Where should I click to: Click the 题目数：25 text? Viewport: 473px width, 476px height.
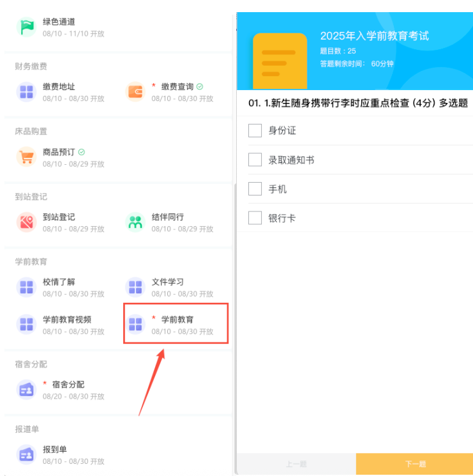(338, 51)
